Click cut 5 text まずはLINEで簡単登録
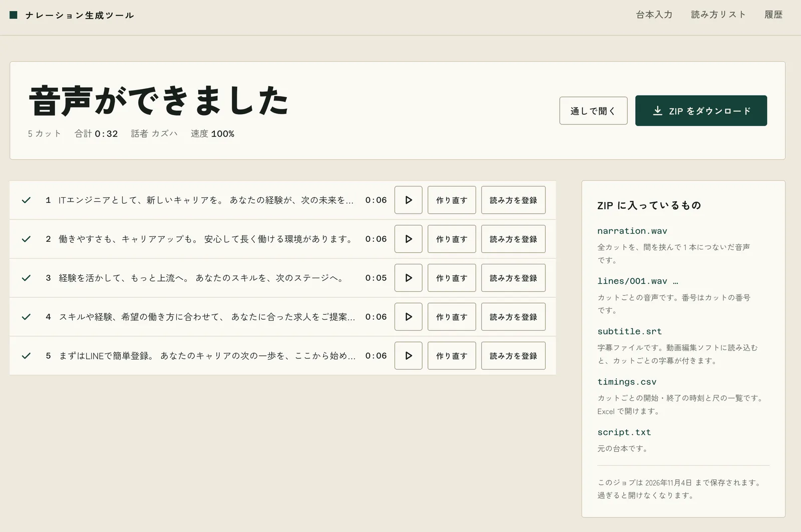 pyautogui.click(x=207, y=356)
